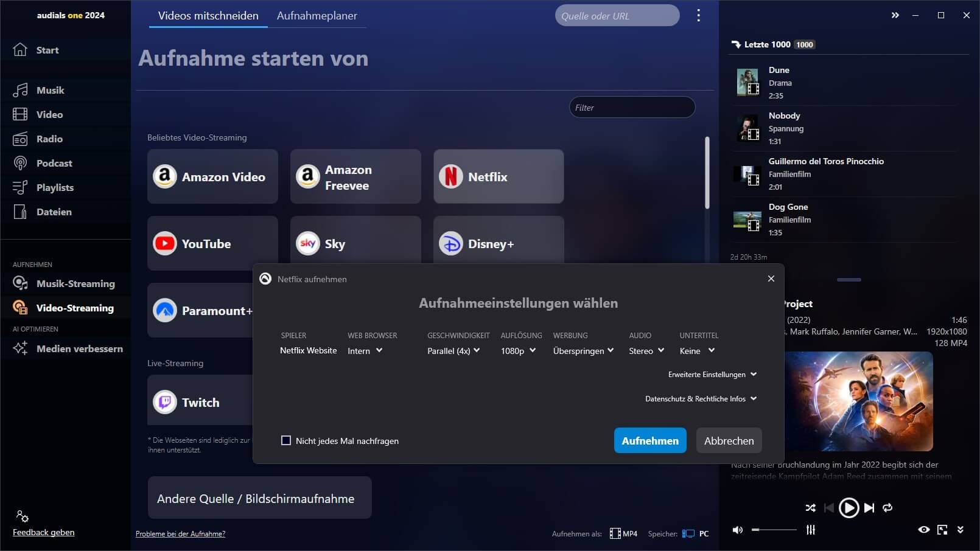
Task: Click the speaker mute icon
Action: pos(738,530)
